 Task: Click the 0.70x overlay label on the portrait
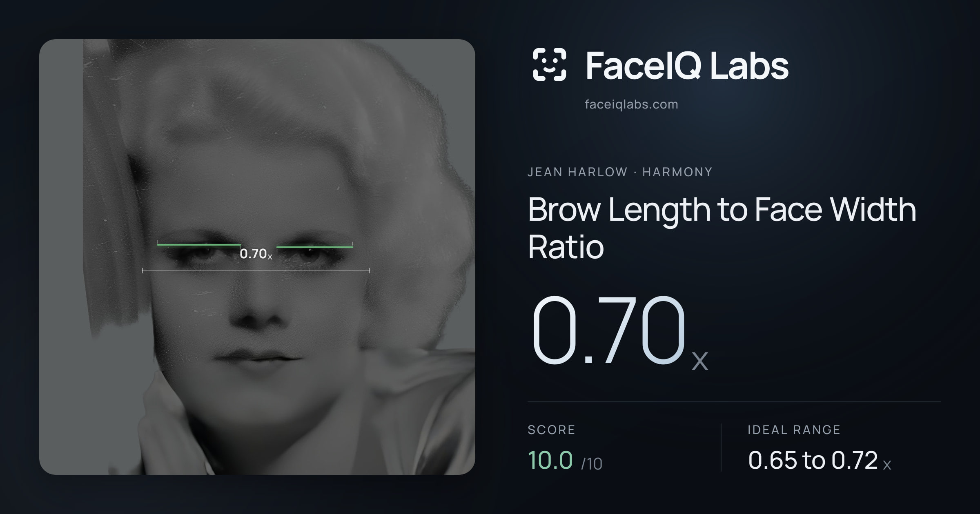coord(256,254)
